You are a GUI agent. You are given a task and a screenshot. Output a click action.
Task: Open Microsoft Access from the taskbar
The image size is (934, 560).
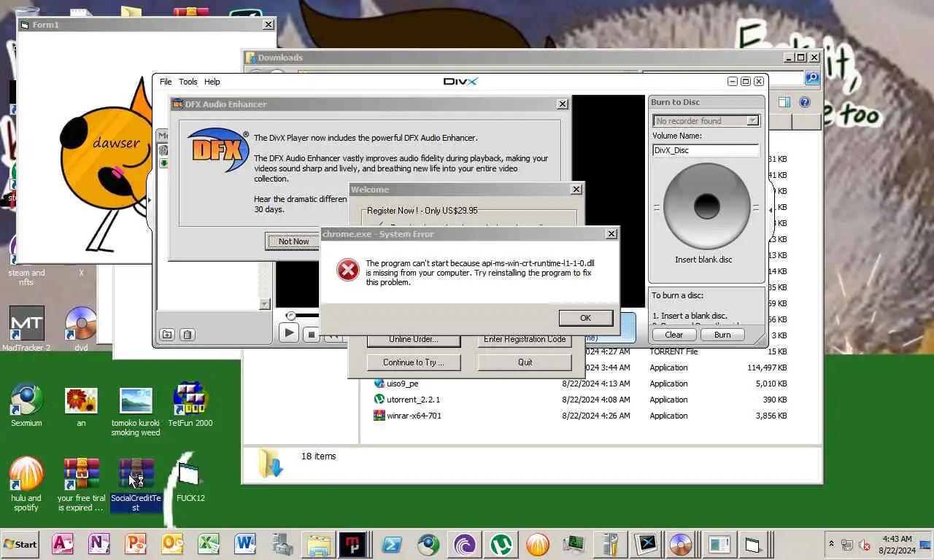(x=63, y=544)
